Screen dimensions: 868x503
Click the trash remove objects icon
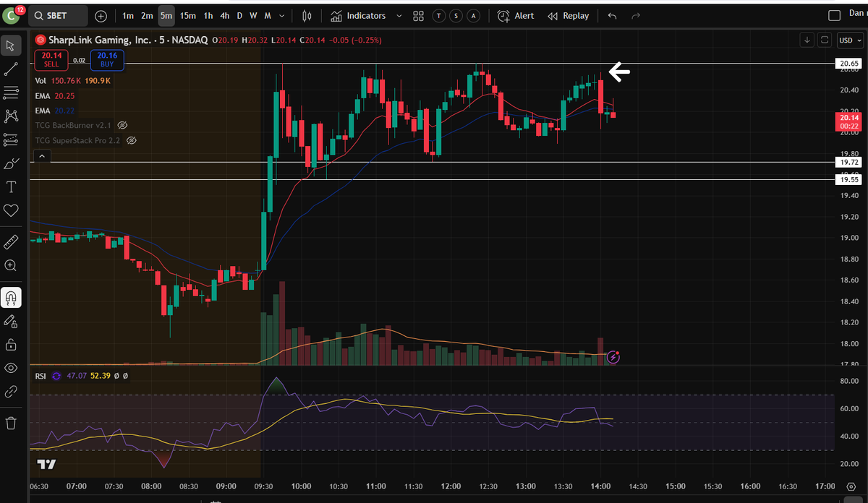(11, 423)
